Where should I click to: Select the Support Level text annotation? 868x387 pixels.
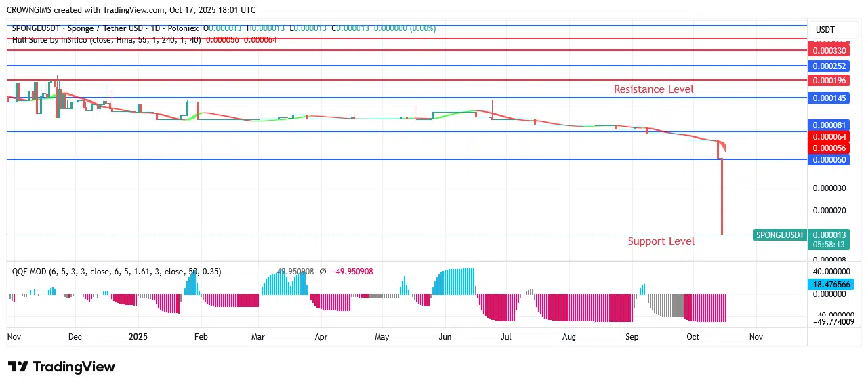[661, 241]
